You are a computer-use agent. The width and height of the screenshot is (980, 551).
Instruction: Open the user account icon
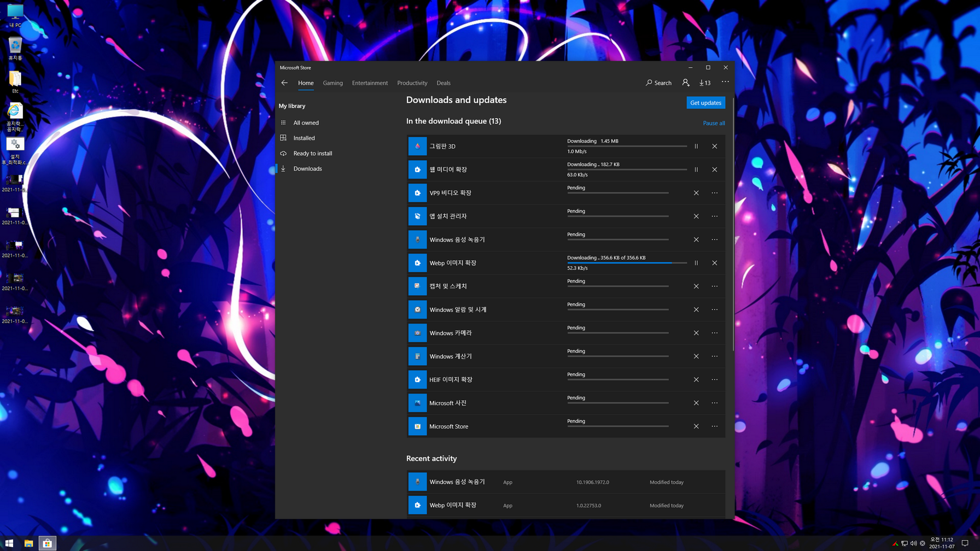(x=686, y=83)
